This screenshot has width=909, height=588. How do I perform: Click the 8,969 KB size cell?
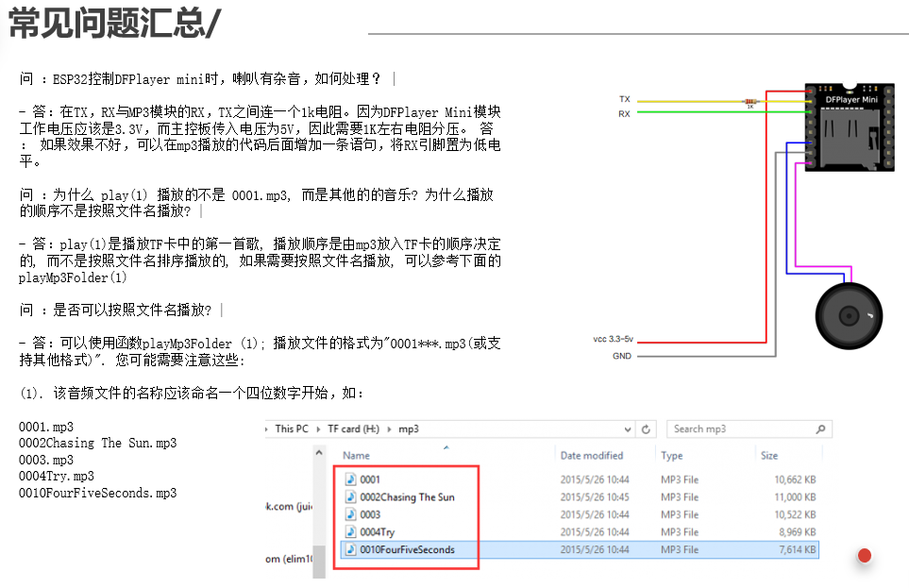pyautogui.click(x=797, y=531)
